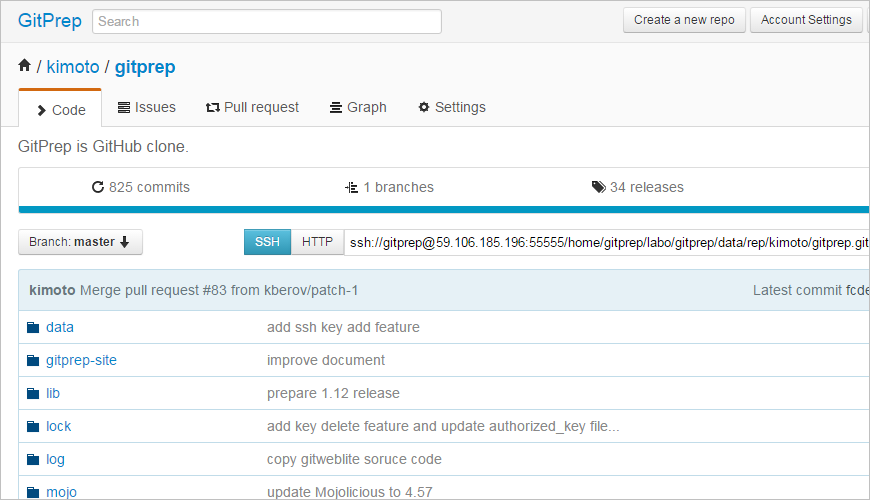Focus the Search input field
The image size is (870, 500).
(x=267, y=22)
